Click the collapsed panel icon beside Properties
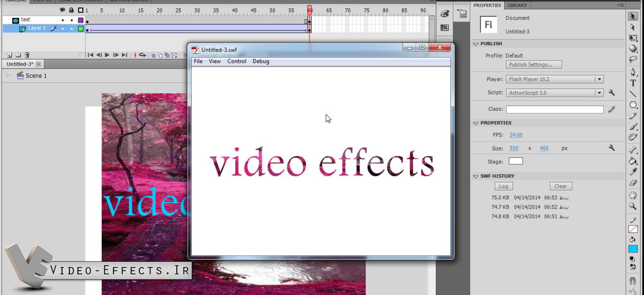 [x=462, y=14]
